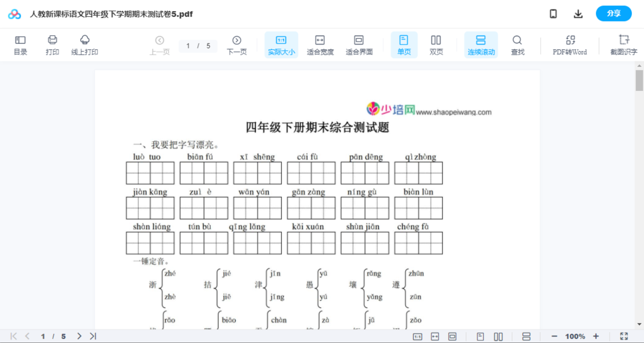Open 截图识字 screenshot OCR tool
Viewport: 644px width, 343px height.
pyautogui.click(x=623, y=45)
